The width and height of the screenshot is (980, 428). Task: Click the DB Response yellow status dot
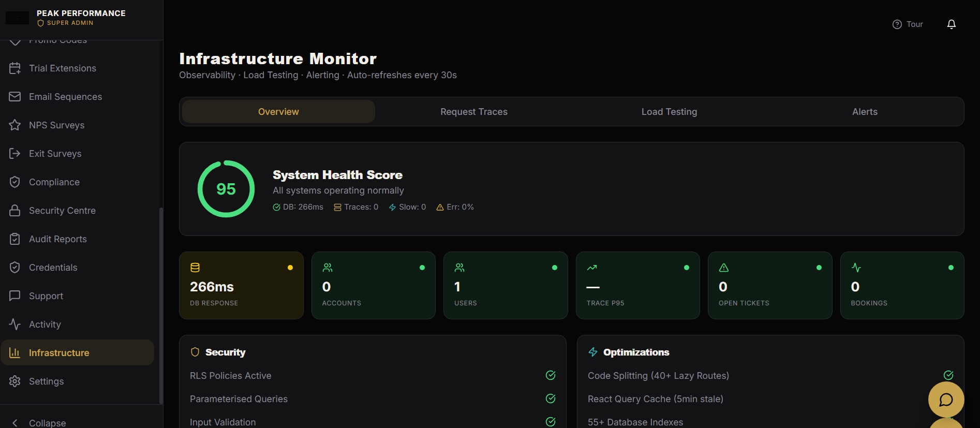(x=290, y=268)
